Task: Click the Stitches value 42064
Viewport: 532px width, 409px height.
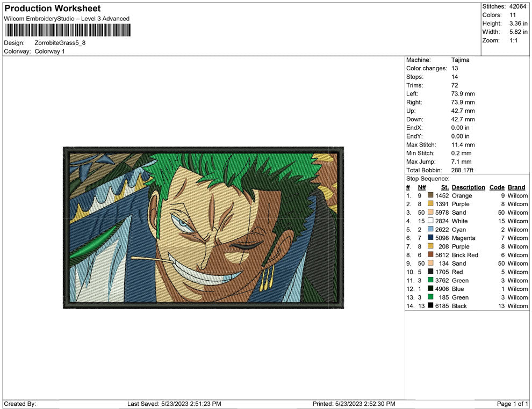Action: click(517, 6)
